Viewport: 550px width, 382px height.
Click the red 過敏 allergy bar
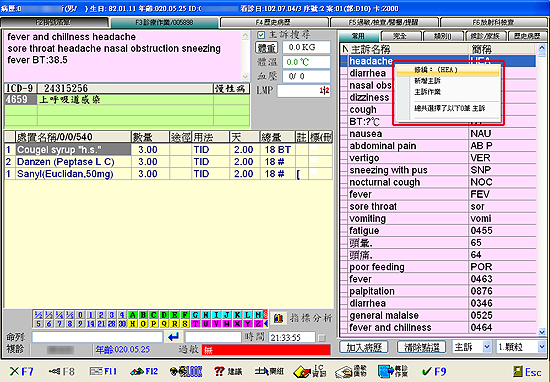pyautogui.click(x=266, y=350)
